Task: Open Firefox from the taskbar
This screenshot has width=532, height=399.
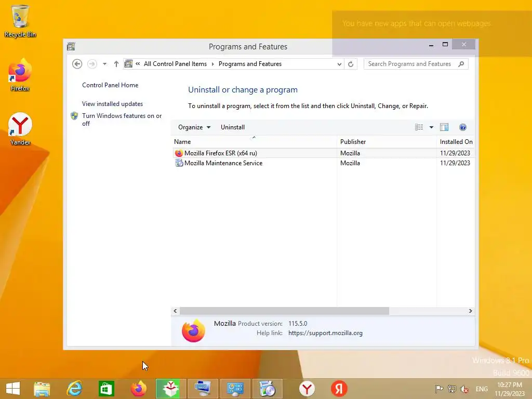Action: (x=138, y=389)
